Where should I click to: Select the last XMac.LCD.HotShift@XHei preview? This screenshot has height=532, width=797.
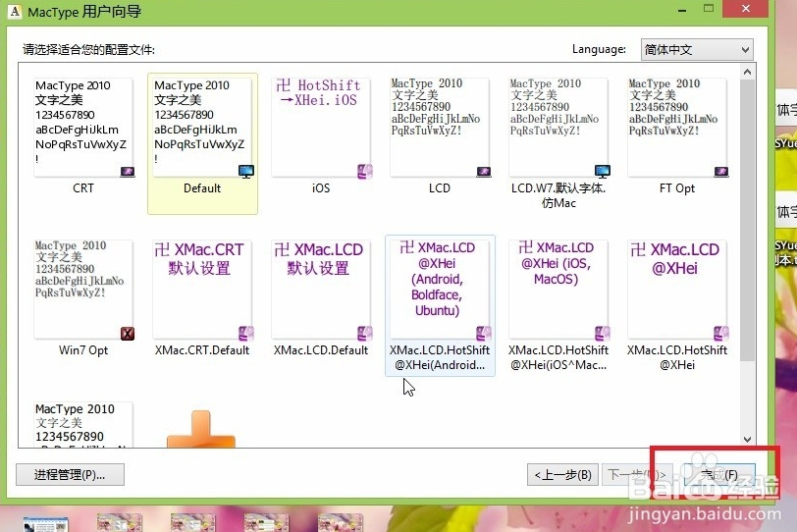(x=677, y=290)
